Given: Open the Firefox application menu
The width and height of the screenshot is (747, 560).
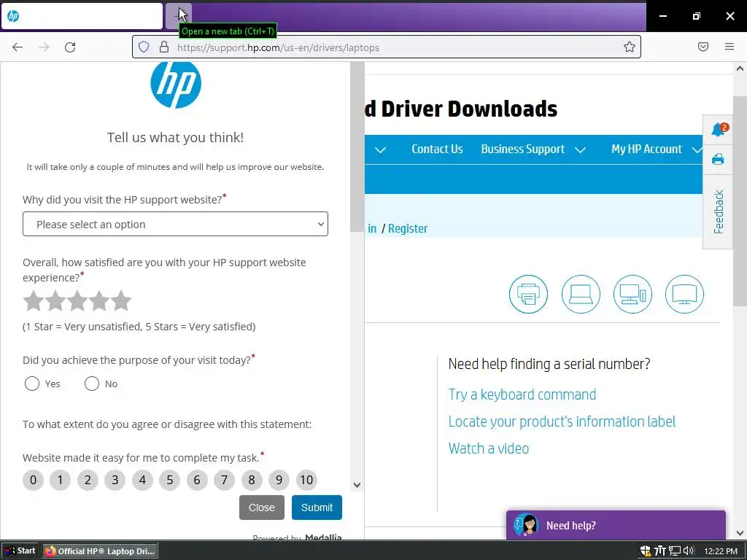Looking at the screenshot, I should [x=729, y=47].
